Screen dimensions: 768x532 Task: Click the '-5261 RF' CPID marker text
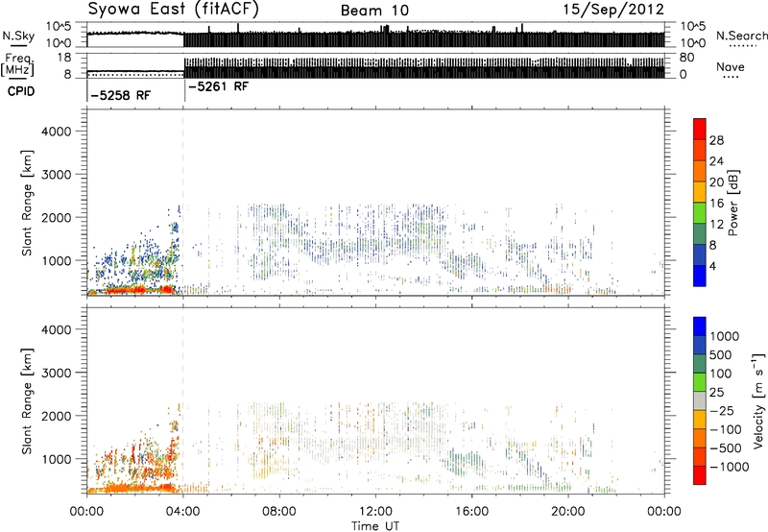pyautogui.click(x=219, y=86)
